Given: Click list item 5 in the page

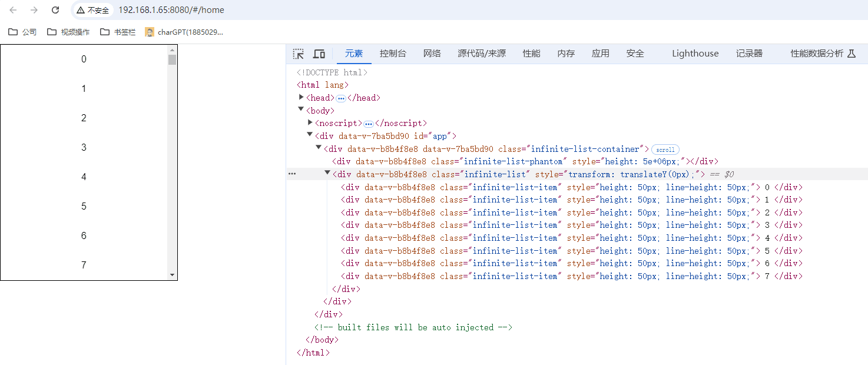Looking at the screenshot, I should (x=84, y=206).
